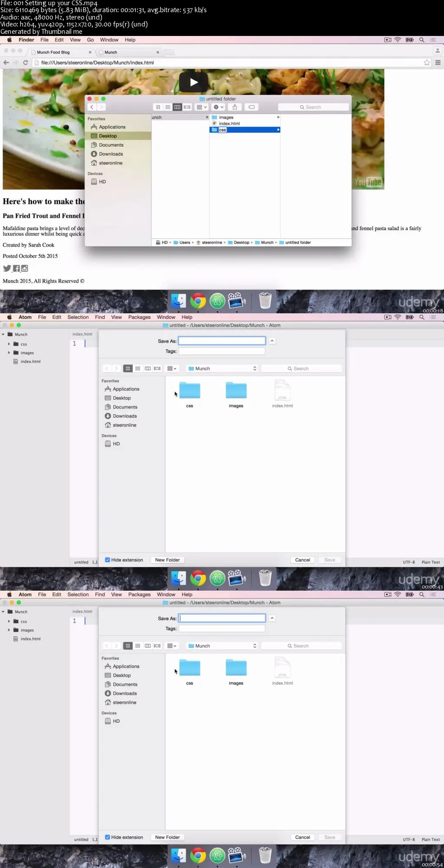Viewport: 444px width, 868px height.
Task: Switch to list view in 00:00:54 save dialog
Action: (137, 646)
